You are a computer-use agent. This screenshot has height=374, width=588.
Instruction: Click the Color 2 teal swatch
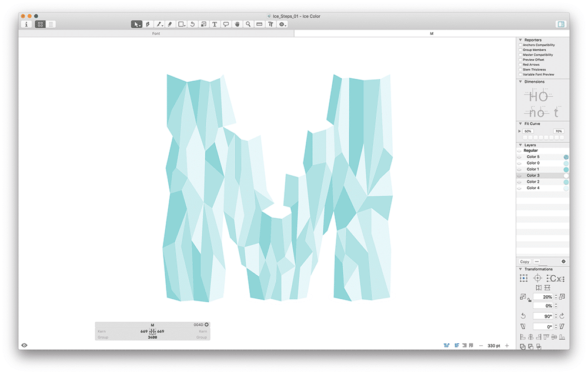point(566,182)
